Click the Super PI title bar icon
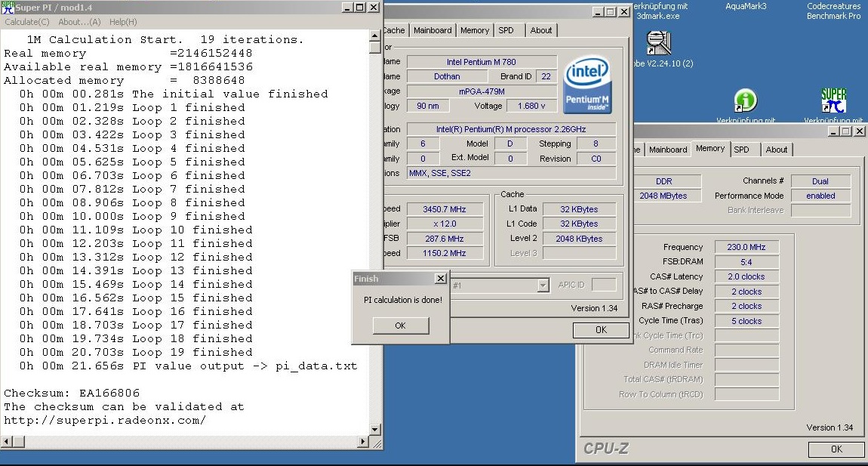 pyautogui.click(x=8, y=8)
